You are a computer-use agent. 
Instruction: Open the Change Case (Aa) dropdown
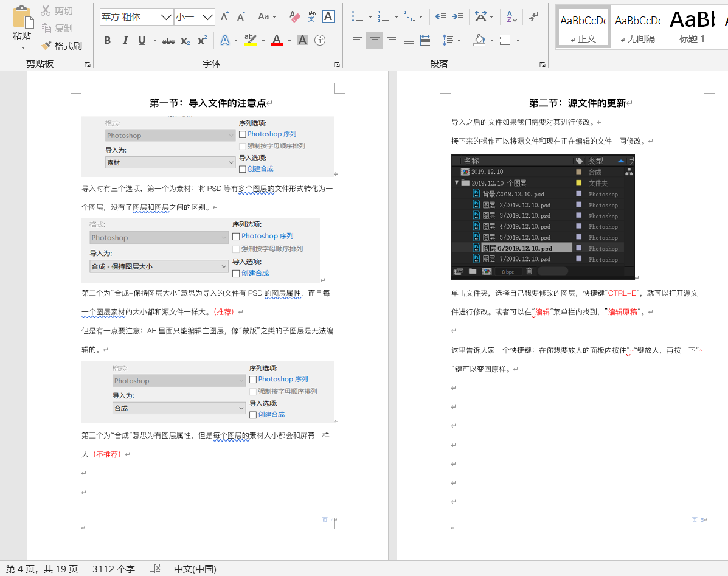point(267,16)
